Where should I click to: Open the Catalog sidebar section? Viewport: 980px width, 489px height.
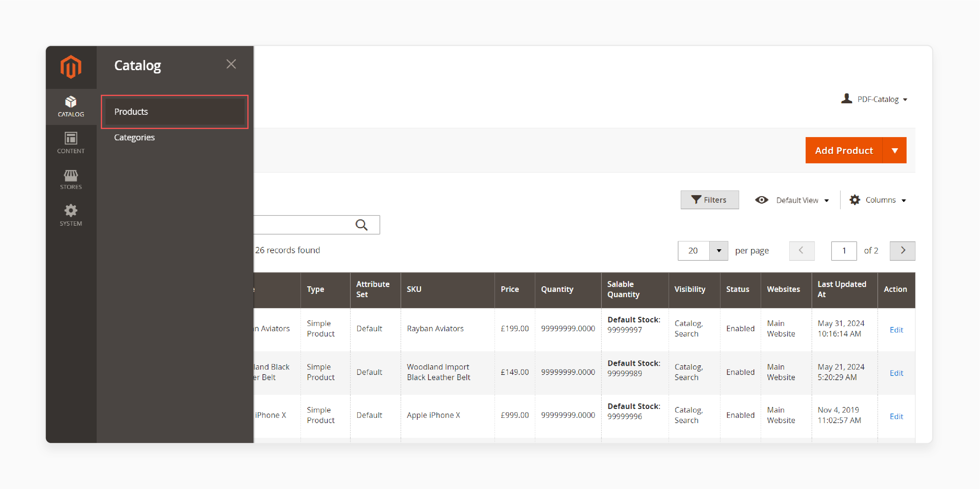click(71, 107)
